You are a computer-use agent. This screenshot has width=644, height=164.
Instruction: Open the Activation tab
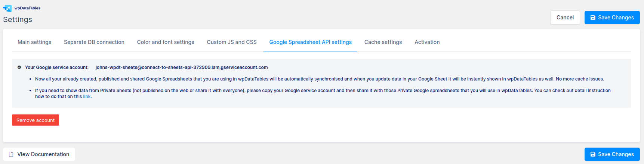point(427,42)
